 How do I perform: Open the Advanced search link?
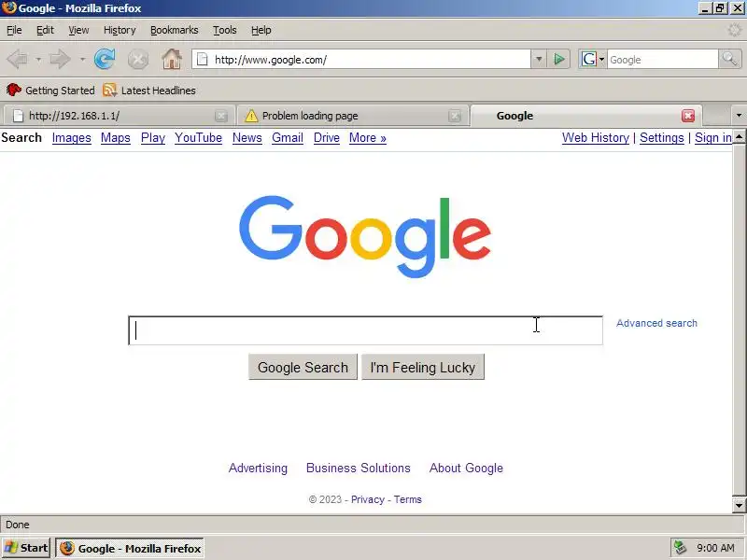[656, 323]
